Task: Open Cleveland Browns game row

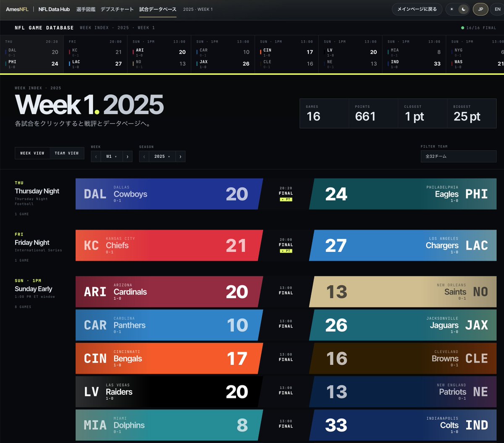Action: (403, 359)
